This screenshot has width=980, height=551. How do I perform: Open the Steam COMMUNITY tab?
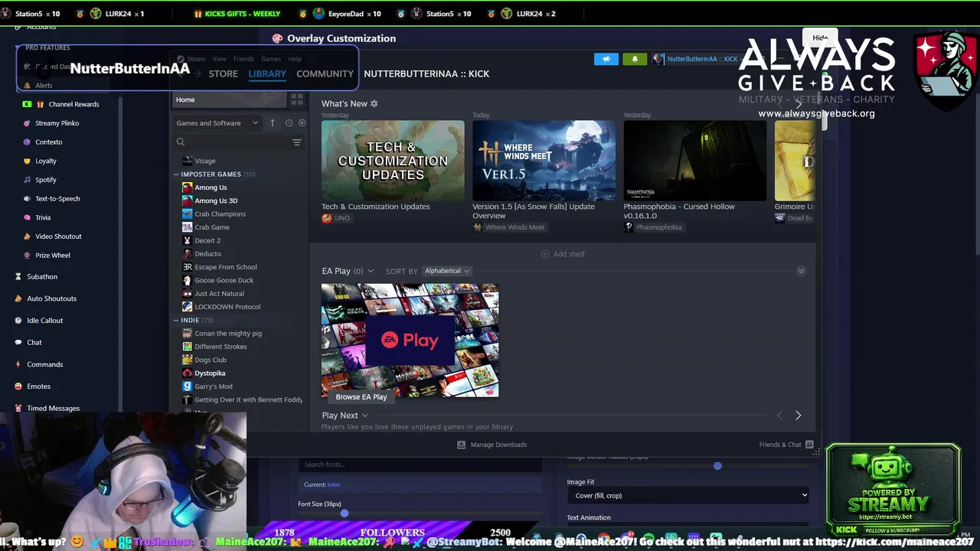pyautogui.click(x=325, y=74)
